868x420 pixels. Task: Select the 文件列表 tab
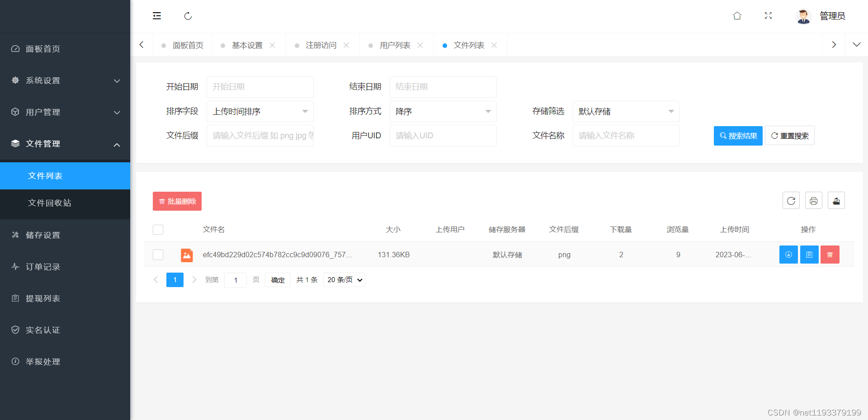(x=469, y=45)
